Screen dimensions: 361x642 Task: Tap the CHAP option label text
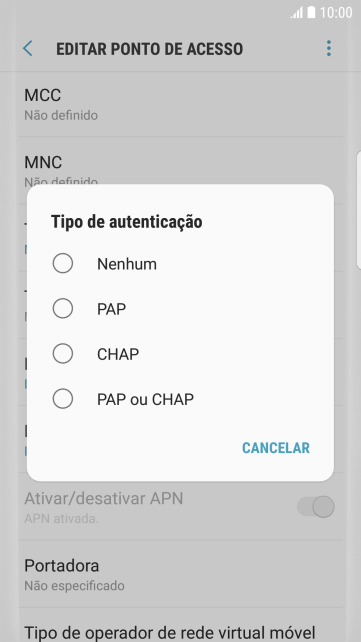(x=118, y=354)
